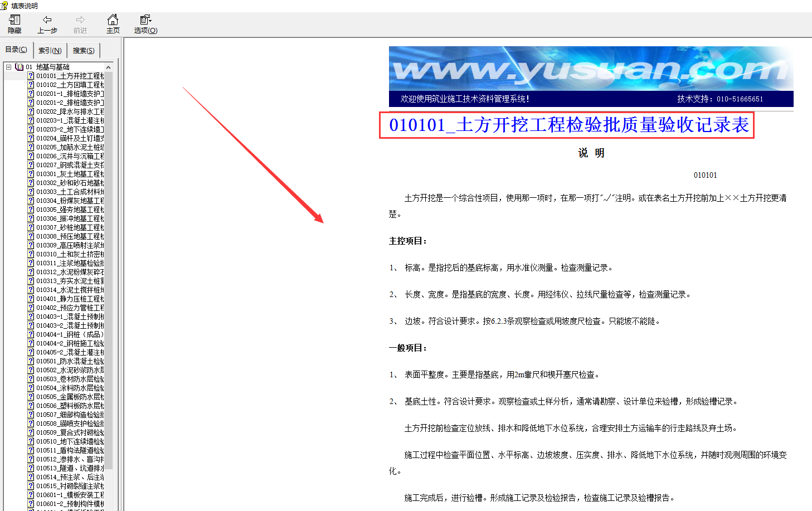Open topic 010201-2_排桩墙支护
Screen dimensions: 812x511
tap(70, 103)
